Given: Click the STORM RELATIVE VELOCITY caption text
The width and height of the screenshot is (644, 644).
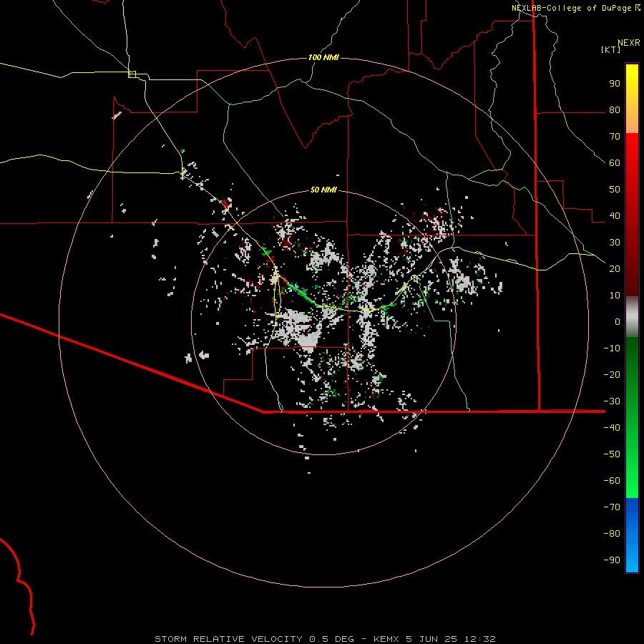Looking at the screenshot, I should tap(228, 639).
